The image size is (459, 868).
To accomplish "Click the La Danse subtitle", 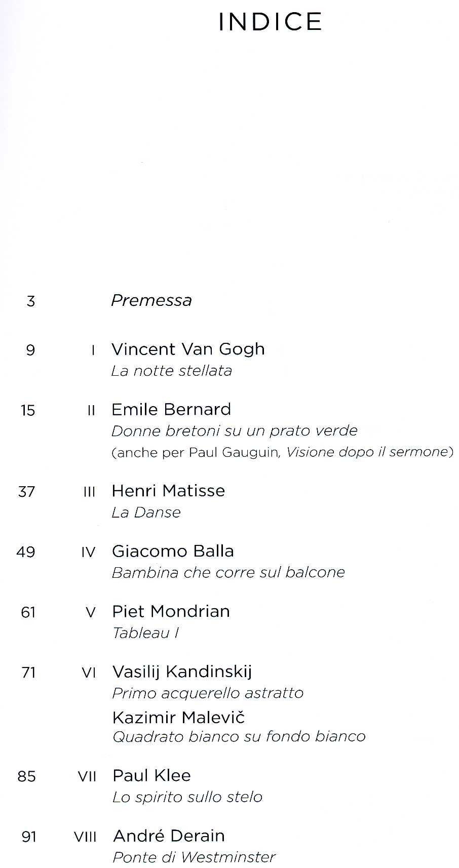I will pyautogui.click(x=146, y=512).
